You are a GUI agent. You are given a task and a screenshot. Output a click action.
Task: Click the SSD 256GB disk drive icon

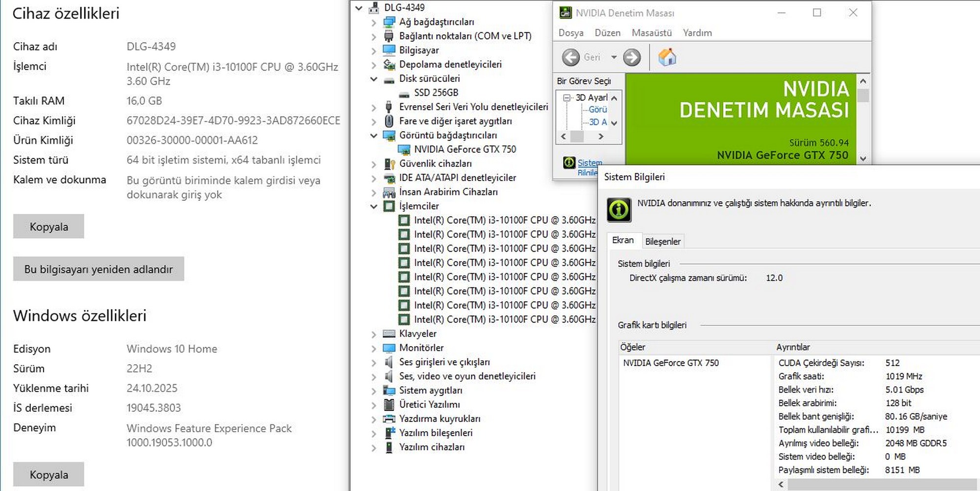coord(404,93)
